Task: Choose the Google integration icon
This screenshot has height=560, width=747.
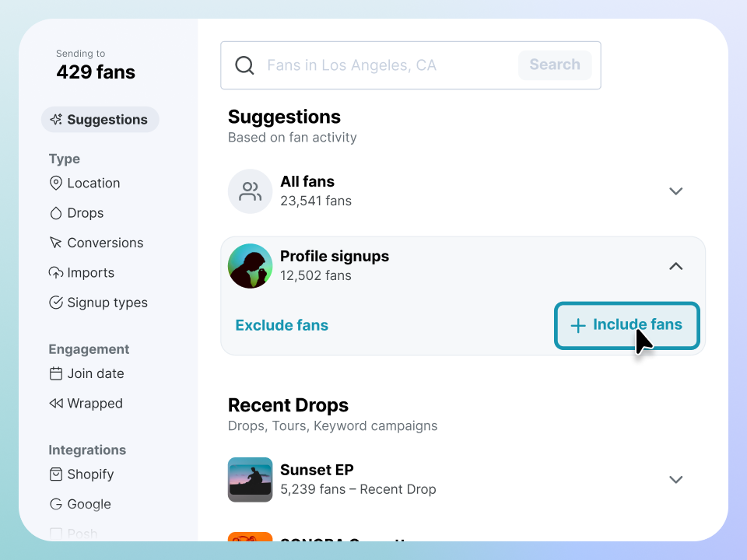Action: (56, 504)
